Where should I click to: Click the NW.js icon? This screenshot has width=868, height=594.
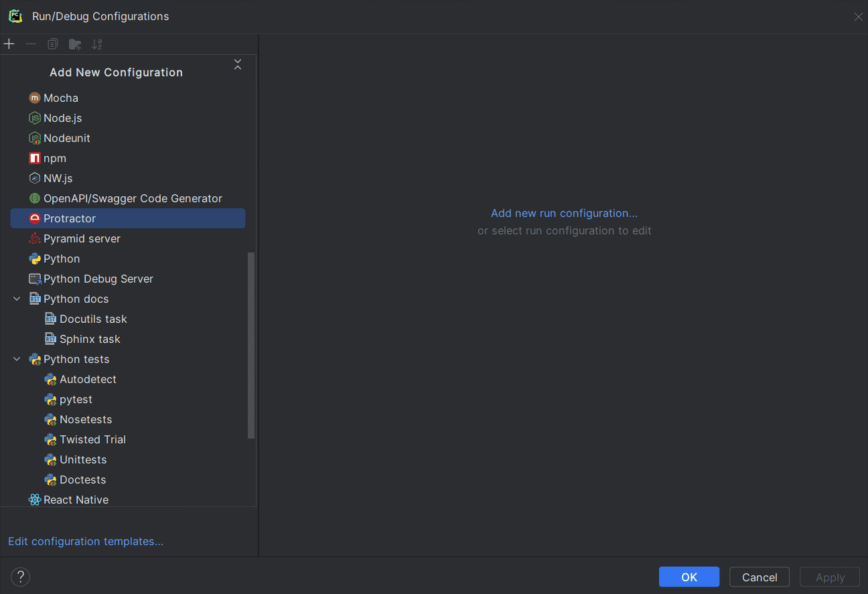35,178
